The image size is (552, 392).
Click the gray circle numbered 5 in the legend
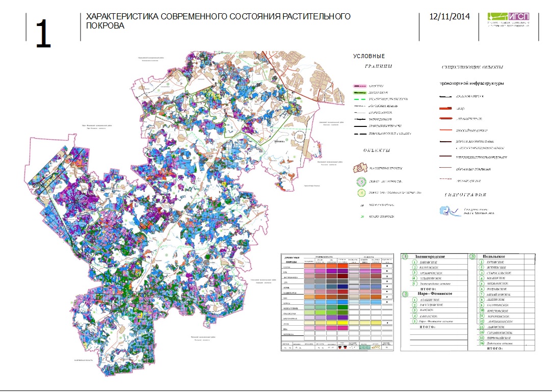pos(361,182)
